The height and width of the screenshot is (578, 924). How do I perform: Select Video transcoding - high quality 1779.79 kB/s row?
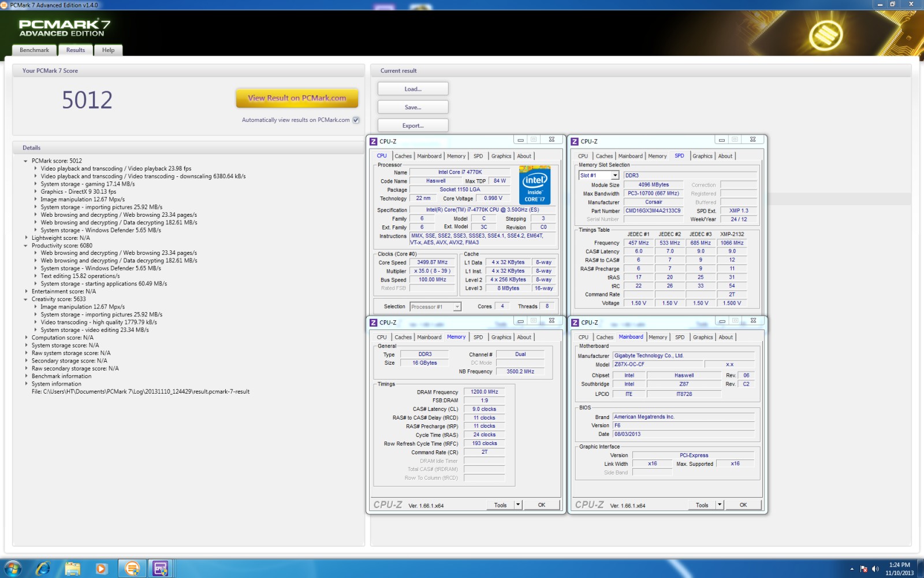[99, 323]
